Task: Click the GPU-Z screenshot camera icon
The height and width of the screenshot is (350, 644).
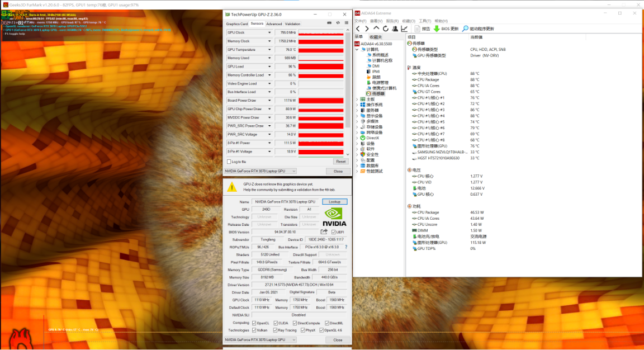Action: point(329,23)
